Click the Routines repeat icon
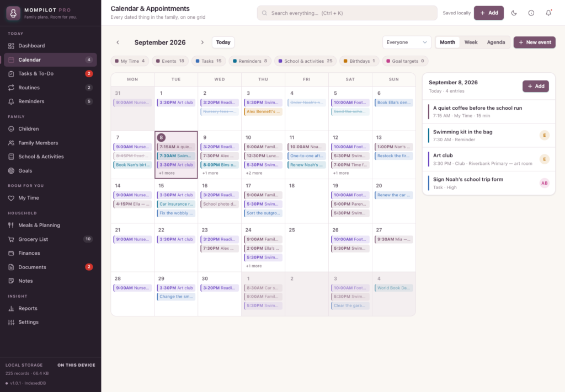The image size is (565, 392). (11, 88)
